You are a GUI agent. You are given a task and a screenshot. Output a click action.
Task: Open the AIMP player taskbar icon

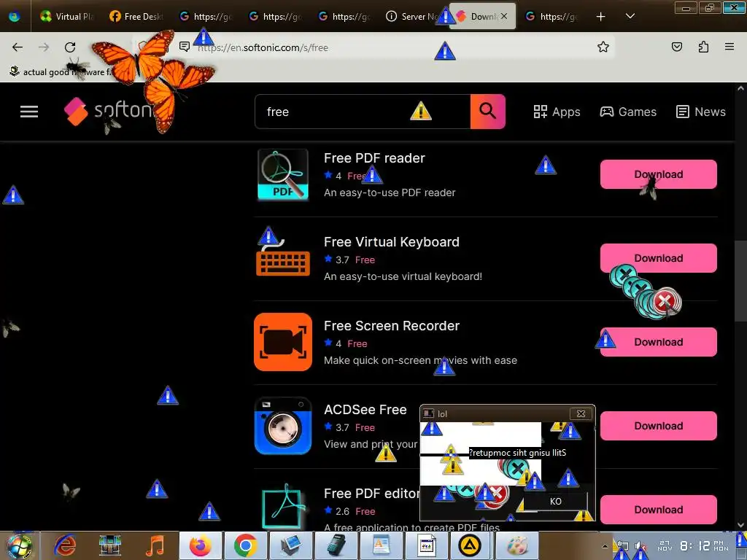[x=469, y=545]
